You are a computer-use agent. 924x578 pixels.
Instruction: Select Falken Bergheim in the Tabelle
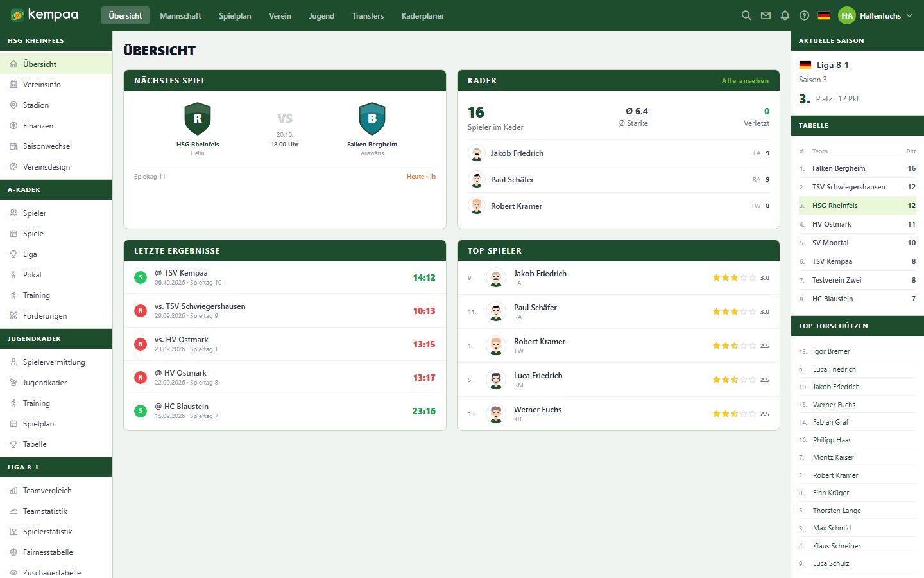[857, 168]
